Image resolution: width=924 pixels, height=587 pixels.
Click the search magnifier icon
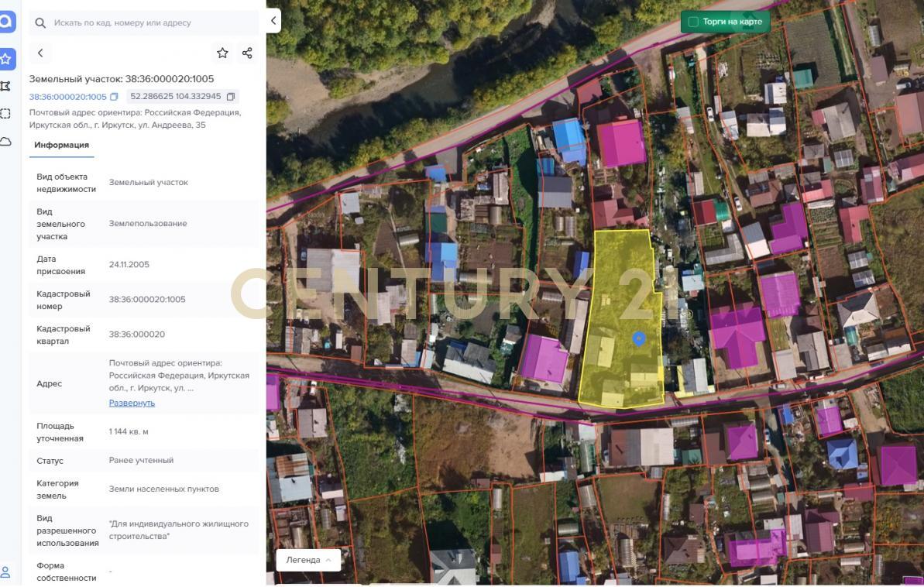[40, 23]
